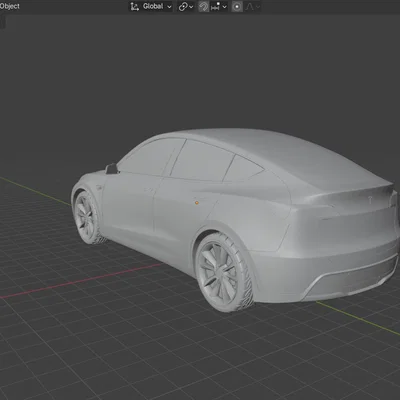Open the snapping options dropdown
Image resolution: width=400 pixels, height=400 pixels.
click(219, 6)
